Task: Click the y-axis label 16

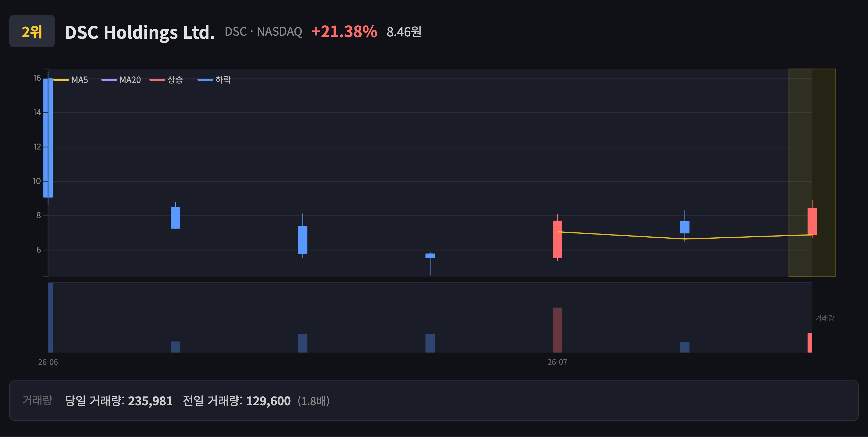Action: point(37,78)
